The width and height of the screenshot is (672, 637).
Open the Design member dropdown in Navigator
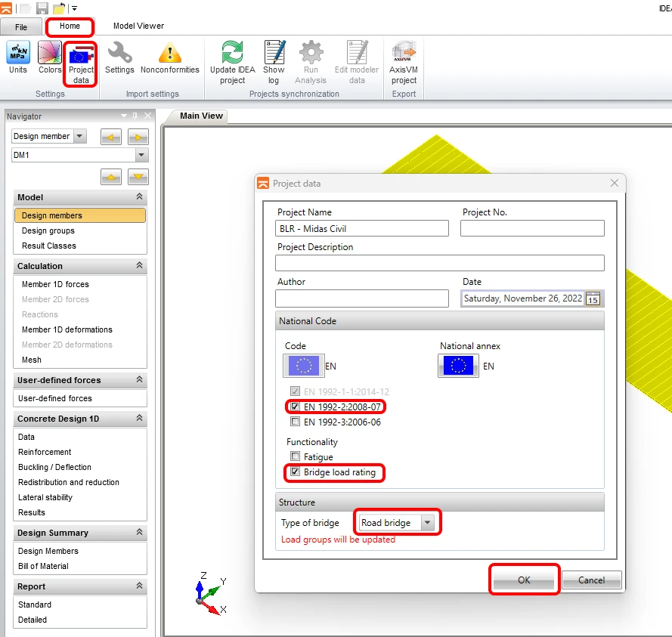point(49,136)
